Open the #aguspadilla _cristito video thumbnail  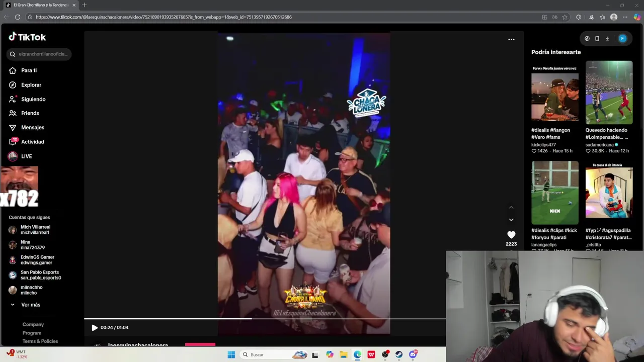(x=609, y=193)
